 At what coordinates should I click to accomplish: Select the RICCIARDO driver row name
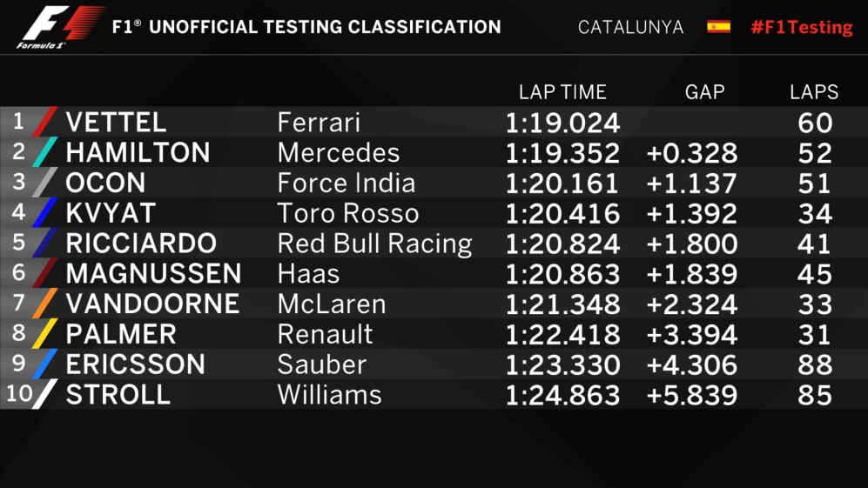(141, 244)
